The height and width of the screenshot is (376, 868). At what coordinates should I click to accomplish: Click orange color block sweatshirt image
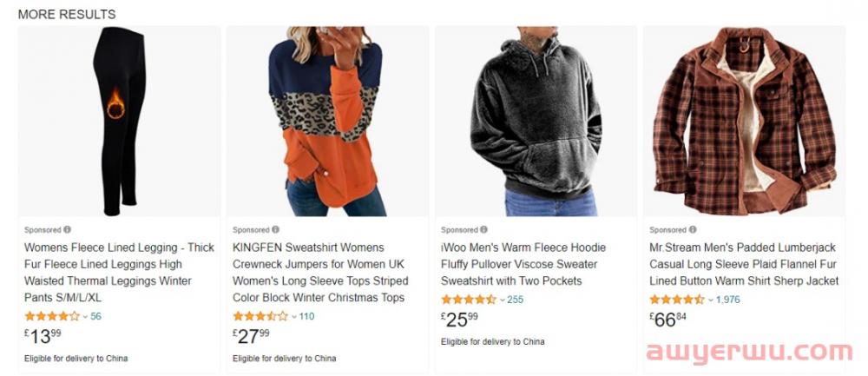tap(327, 122)
